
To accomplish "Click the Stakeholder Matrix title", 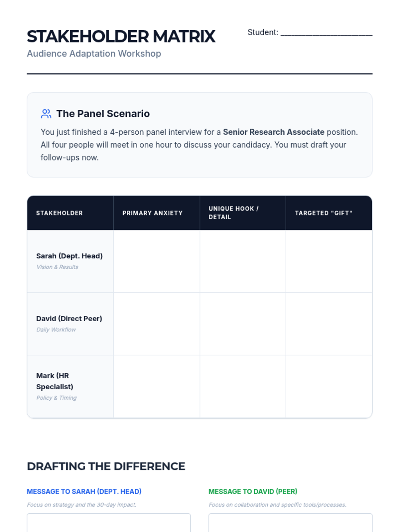I will pos(121,36).
